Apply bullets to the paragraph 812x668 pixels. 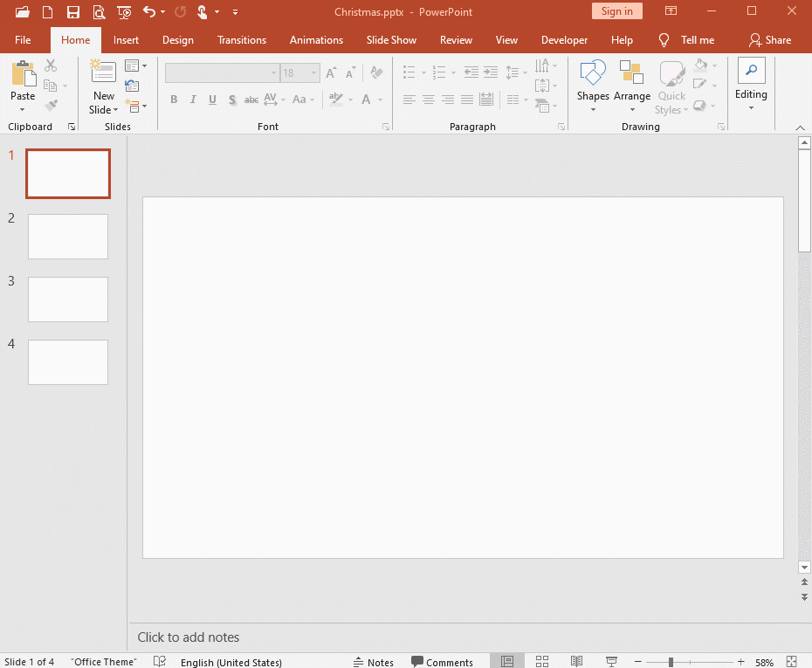point(409,72)
